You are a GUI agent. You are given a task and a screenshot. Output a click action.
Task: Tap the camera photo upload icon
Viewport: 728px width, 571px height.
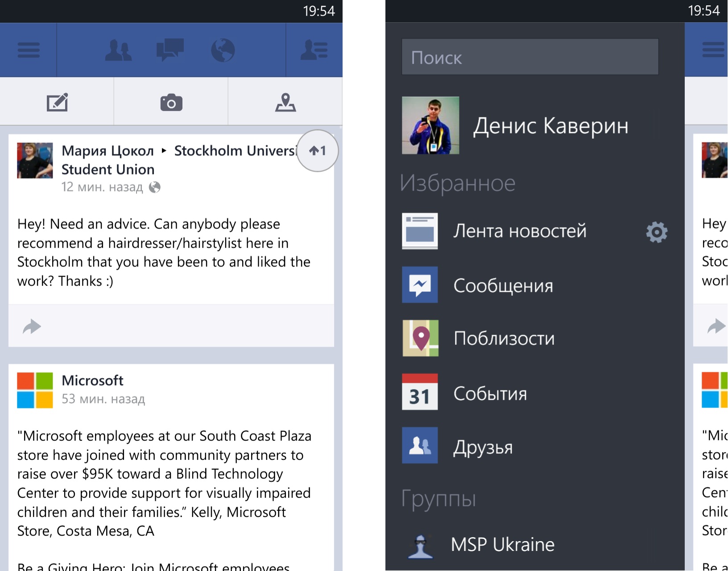click(171, 103)
